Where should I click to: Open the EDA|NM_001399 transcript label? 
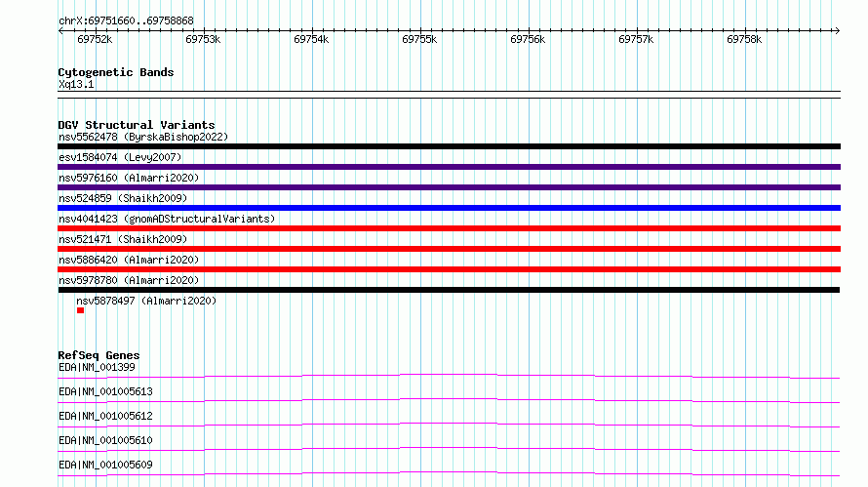97,367
